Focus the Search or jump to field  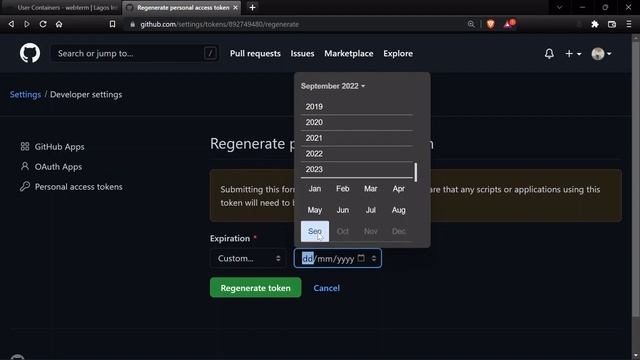click(135, 53)
